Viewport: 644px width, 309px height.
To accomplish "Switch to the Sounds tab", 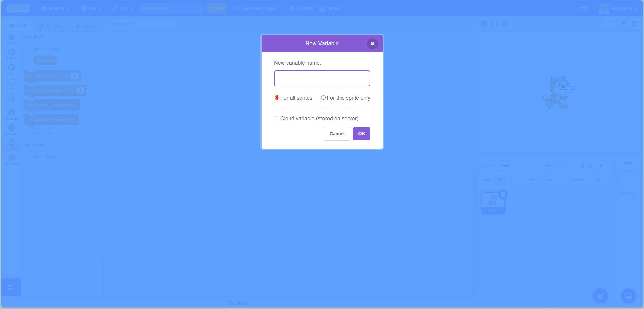I will click(87, 26).
